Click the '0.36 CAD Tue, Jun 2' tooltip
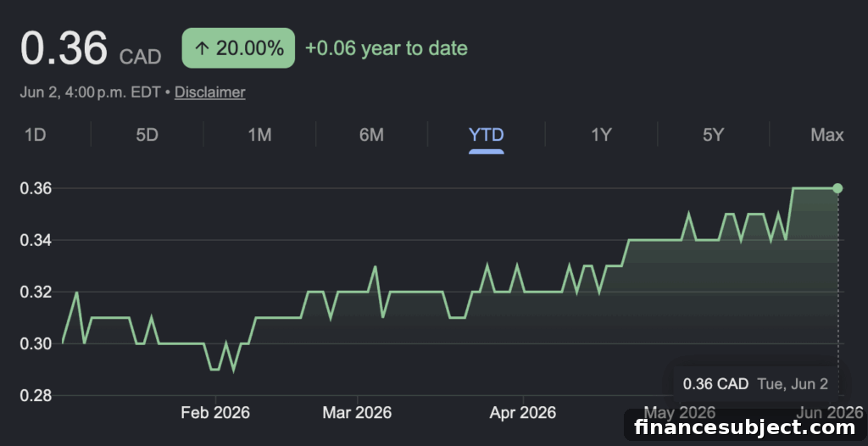868x446 pixels. (755, 384)
